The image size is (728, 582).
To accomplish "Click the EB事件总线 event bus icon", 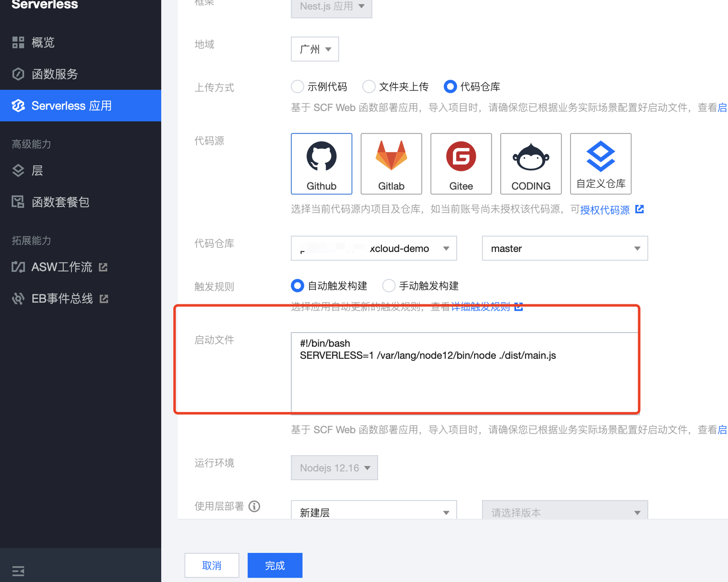I will (x=18, y=299).
